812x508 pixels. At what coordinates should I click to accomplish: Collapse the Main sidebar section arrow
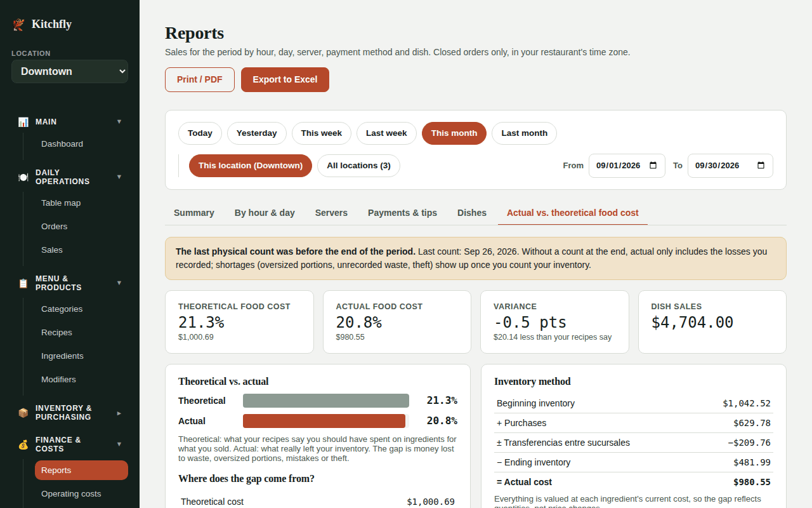tap(119, 122)
